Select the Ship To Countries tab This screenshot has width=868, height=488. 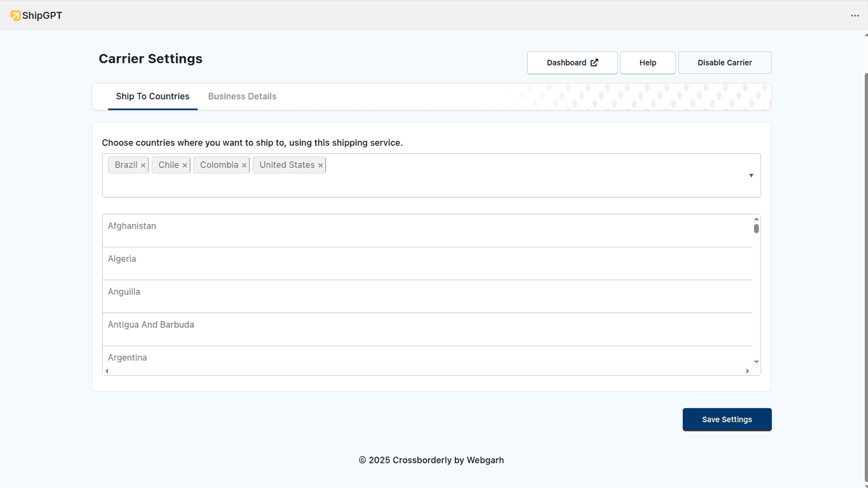pos(152,97)
